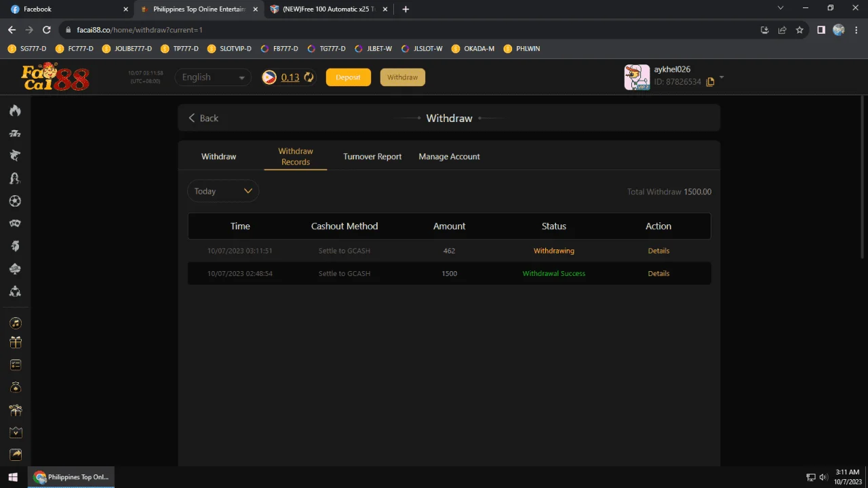Open the fishing games icon in sidebar
The width and height of the screenshot is (868, 488).
click(15, 156)
